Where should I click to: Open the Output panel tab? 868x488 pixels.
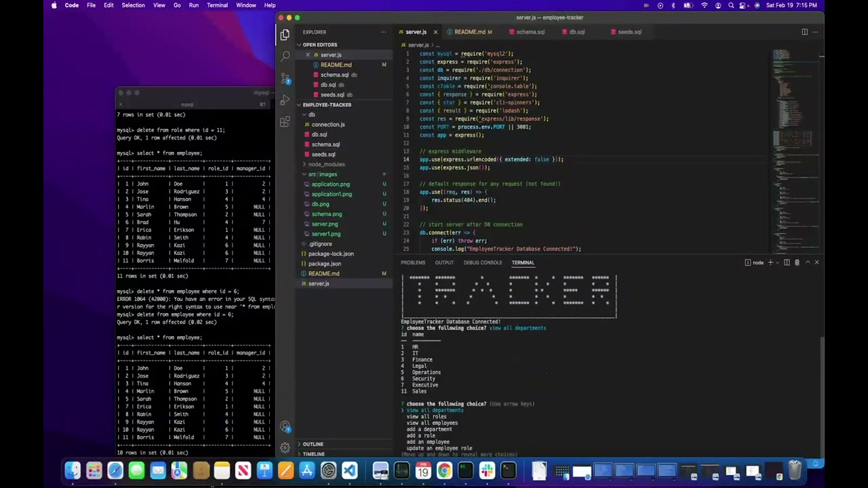(444, 262)
